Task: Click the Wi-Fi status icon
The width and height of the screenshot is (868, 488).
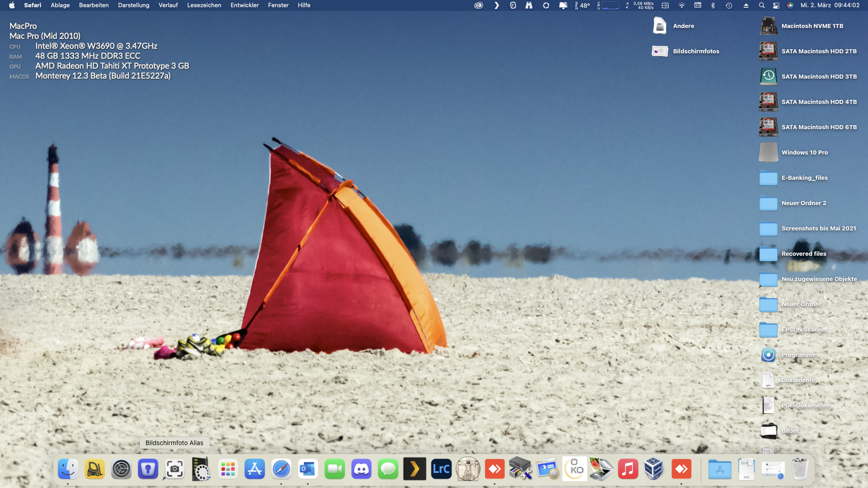Action: click(681, 5)
